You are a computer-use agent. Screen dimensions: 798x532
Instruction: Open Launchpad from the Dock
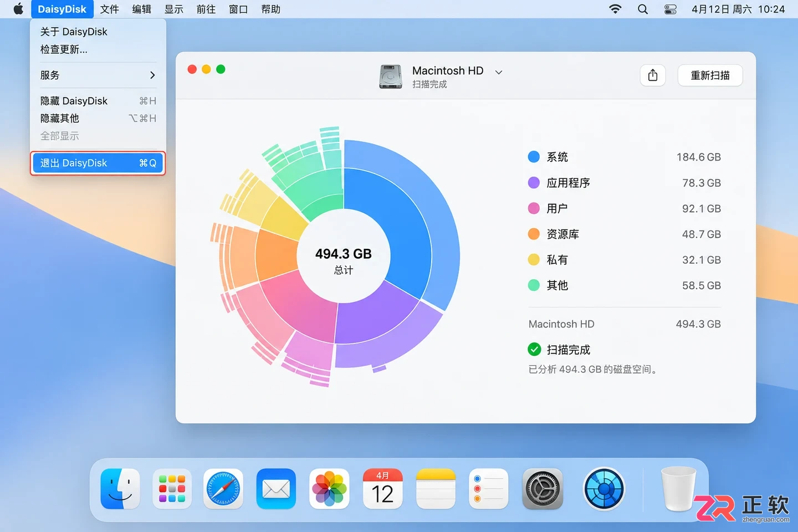point(172,489)
